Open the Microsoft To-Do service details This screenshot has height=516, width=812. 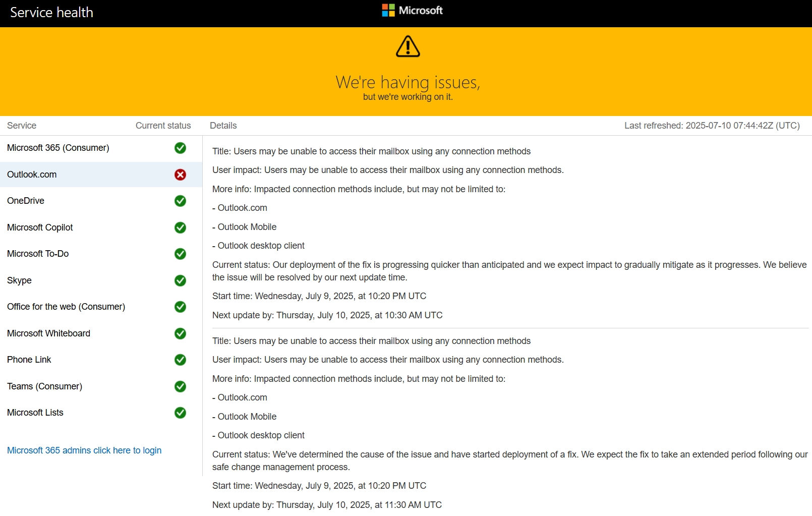[38, 254]
